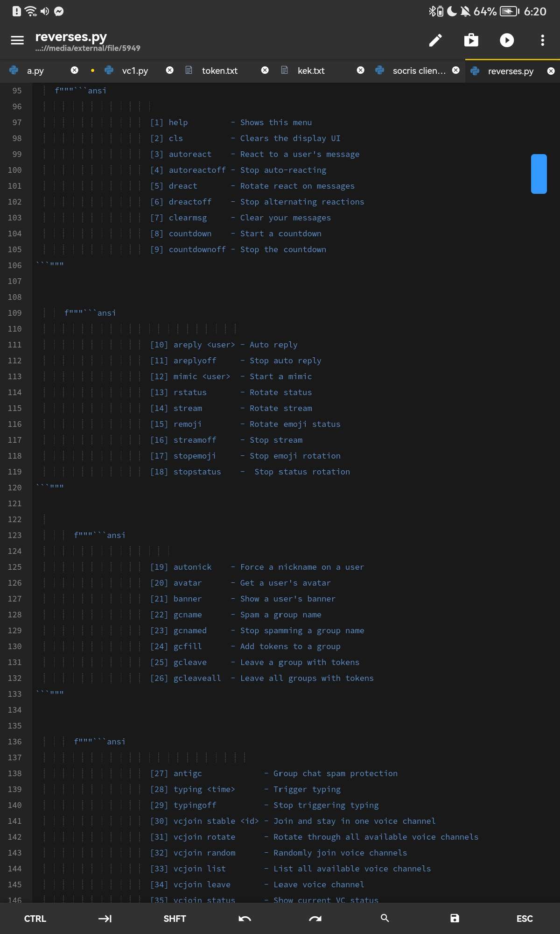Open the hamburger navigation menu
Viewport: 560px width, 934px height.
(x=17, y=41)
